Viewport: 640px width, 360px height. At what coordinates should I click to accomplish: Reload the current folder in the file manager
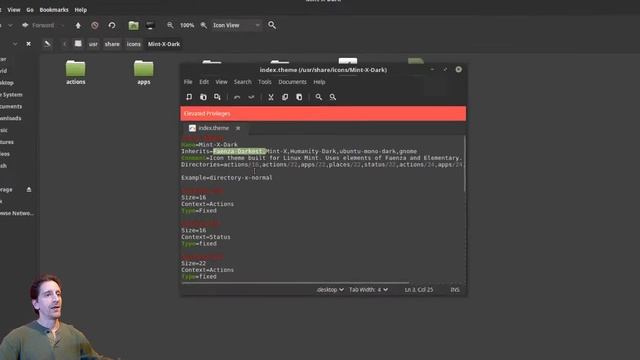click(112, 25)
